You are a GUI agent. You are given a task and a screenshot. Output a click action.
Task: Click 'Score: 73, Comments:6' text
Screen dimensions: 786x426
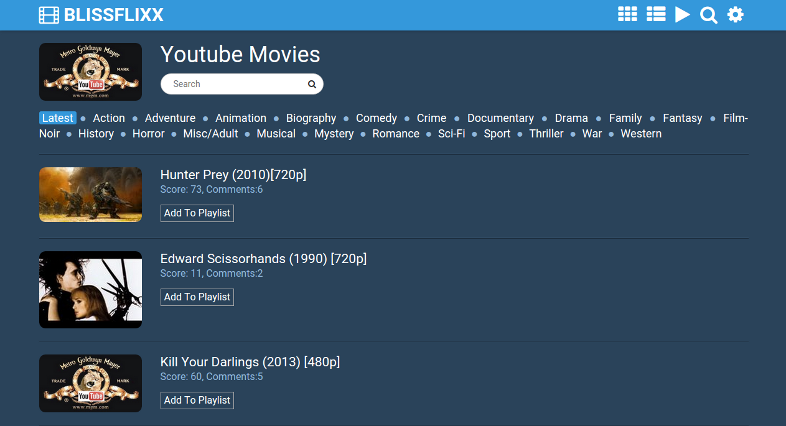212,189
